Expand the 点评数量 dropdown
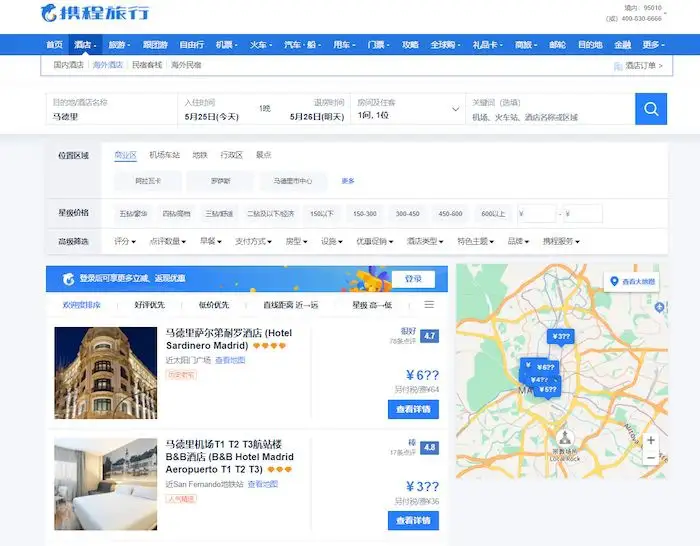 coord(167,242)
